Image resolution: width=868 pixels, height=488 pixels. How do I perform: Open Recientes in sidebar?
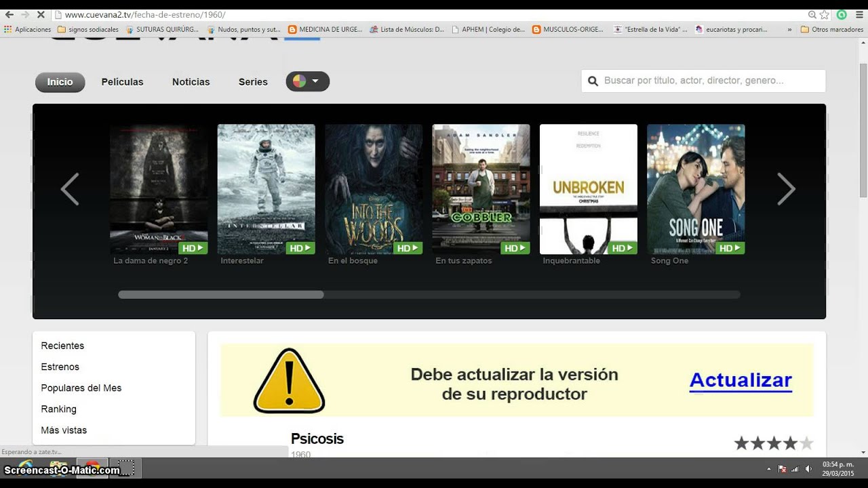coord(62,346)
